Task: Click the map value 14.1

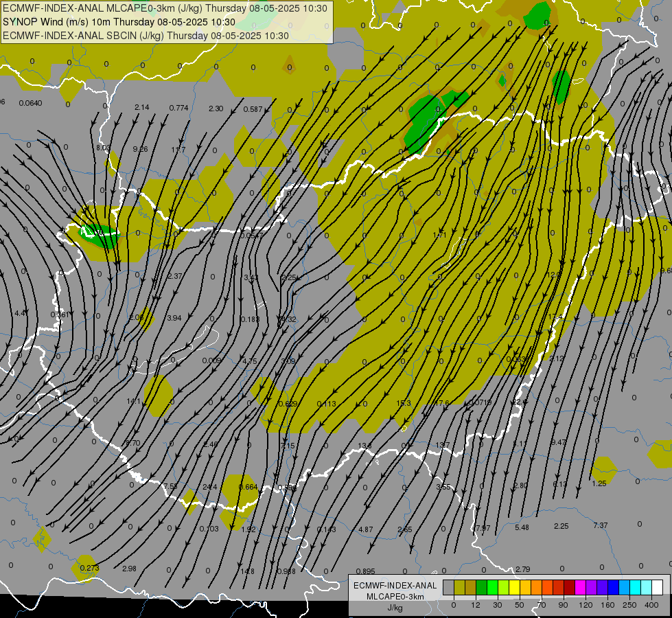Action: 133,401
